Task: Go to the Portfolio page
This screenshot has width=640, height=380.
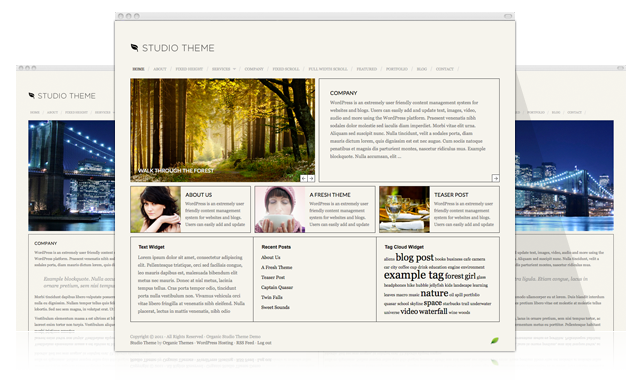Action: click(397, 69)
